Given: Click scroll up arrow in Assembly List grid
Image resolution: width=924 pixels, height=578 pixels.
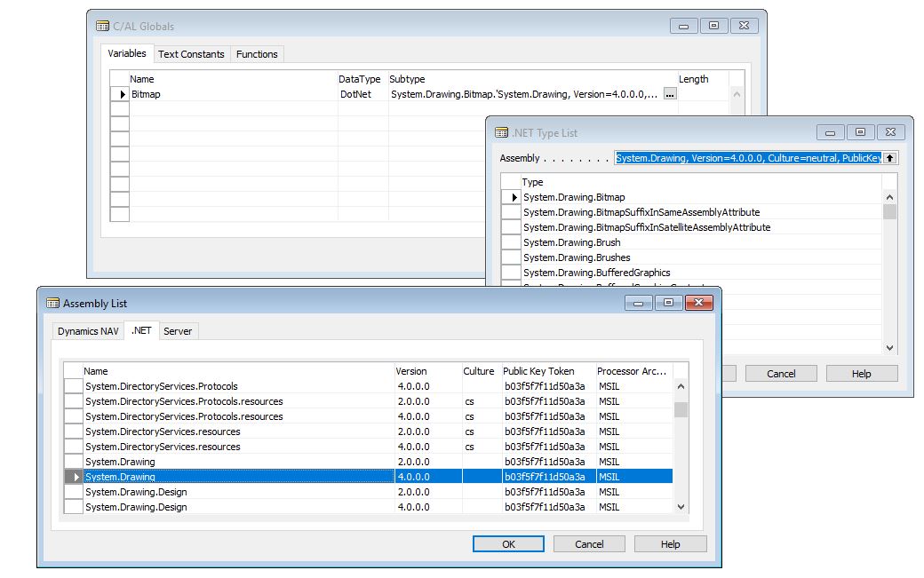Looking at the screenshot, I should [681, 387].
